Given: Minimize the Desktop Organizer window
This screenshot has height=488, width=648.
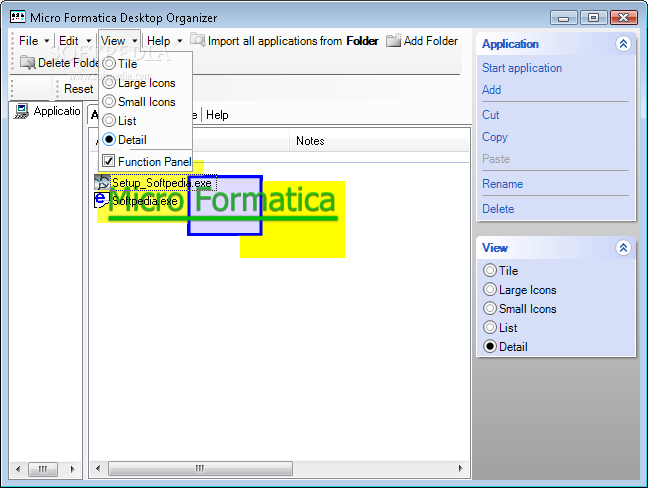Looking at the screenshot, I should click(563, 17).
